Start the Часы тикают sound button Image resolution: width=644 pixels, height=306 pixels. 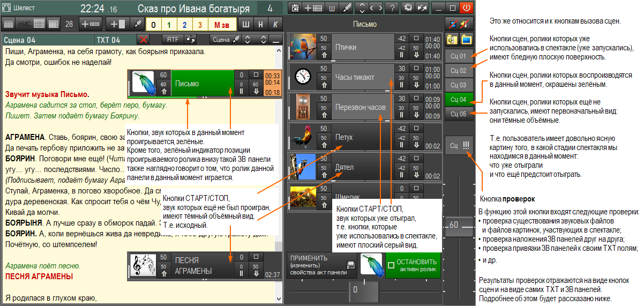point(363,77)
